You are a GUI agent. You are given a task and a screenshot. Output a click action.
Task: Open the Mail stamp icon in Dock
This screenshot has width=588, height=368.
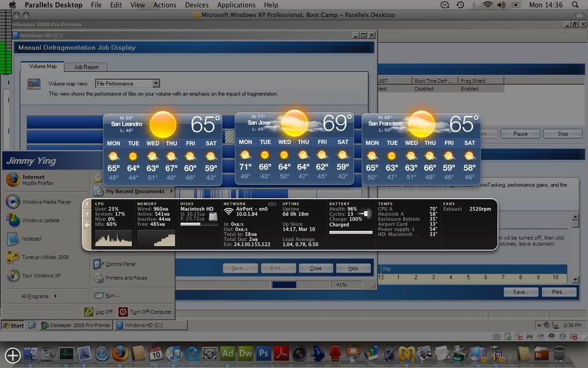click(84, 354)
